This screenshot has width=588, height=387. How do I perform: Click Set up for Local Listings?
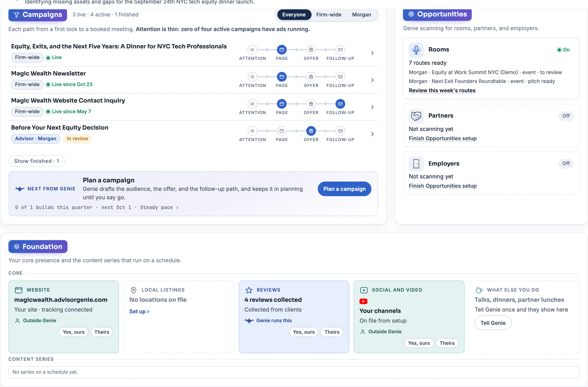139,311
